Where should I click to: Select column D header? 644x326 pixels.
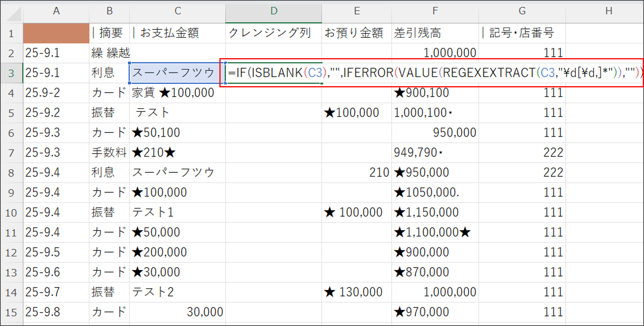274,11
